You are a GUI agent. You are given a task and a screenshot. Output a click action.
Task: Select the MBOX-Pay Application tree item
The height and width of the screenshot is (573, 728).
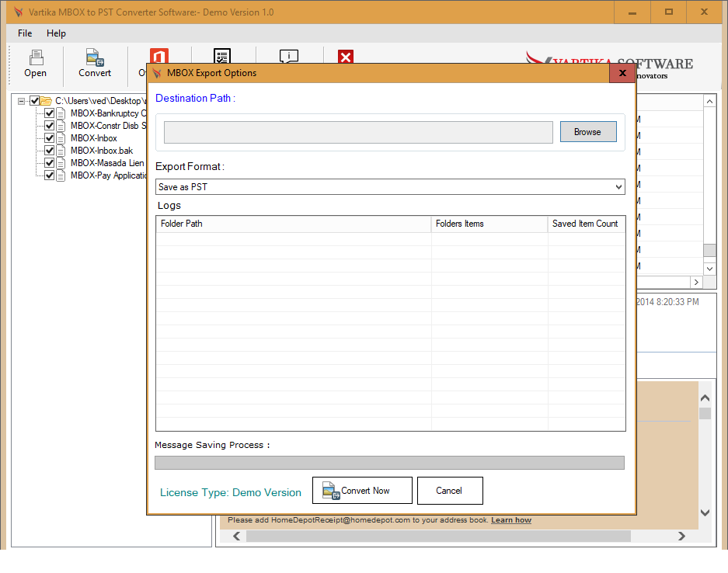coord(108,175)
